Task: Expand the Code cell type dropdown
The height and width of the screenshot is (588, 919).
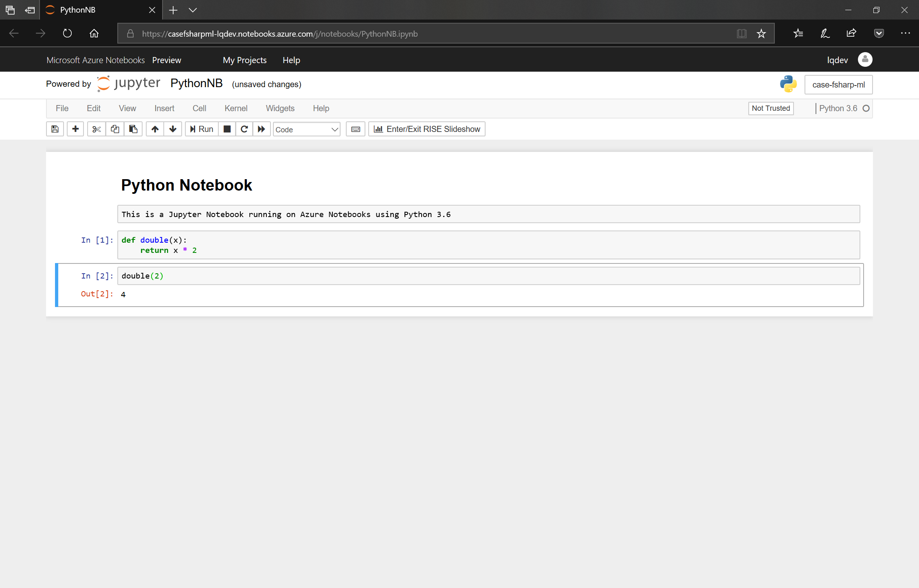Action: (307, 129)
